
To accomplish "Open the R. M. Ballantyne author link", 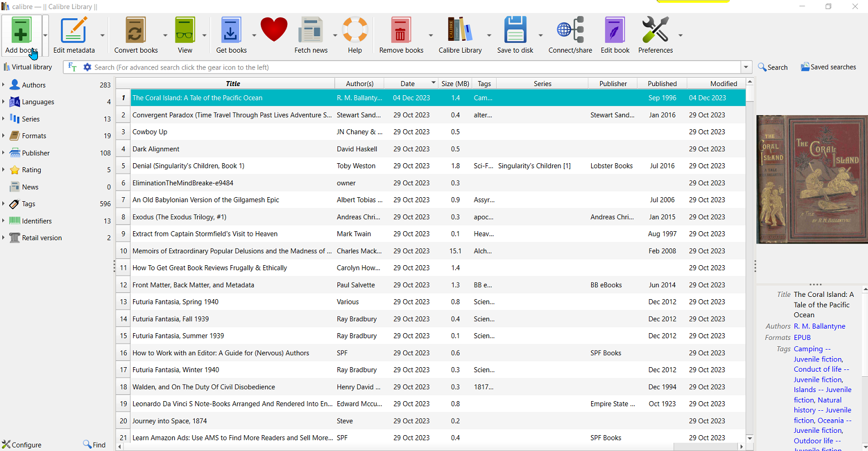I will tap(819, 326).
